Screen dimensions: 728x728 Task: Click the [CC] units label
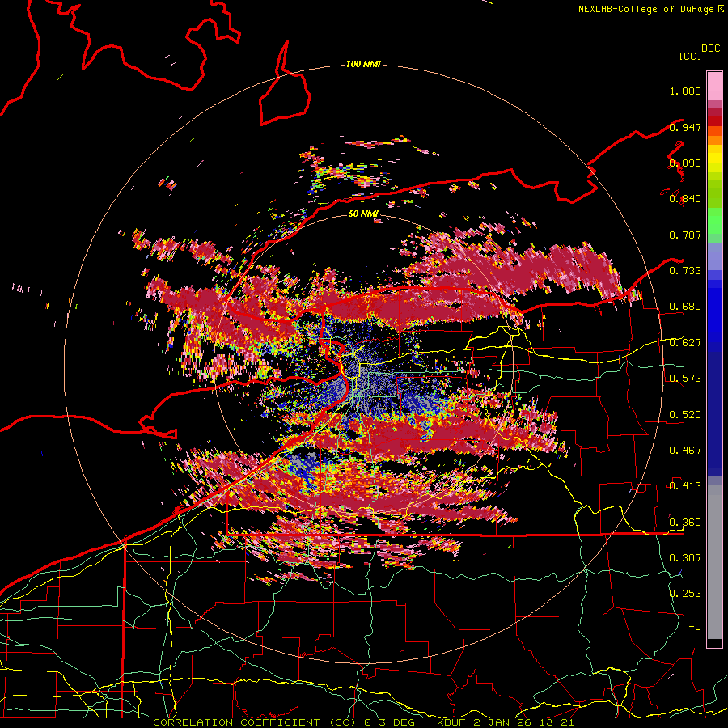(x=690, y=56)
